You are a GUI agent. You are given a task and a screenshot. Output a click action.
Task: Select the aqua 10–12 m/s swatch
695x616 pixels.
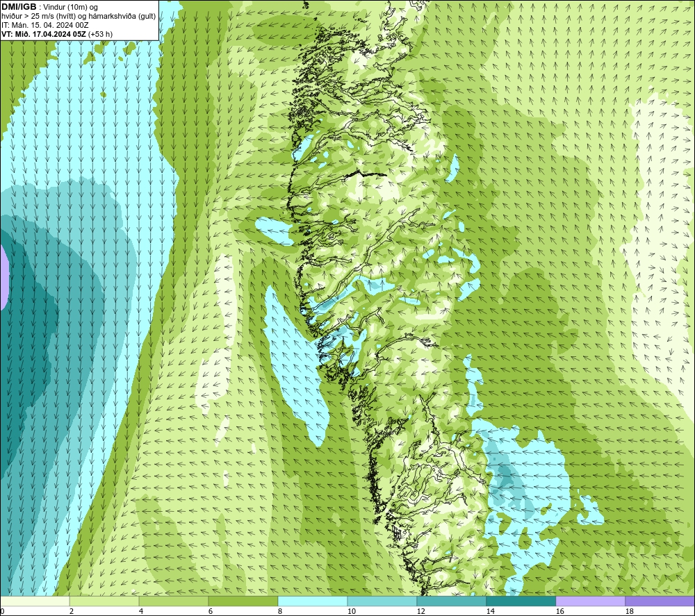click(382, 601)
